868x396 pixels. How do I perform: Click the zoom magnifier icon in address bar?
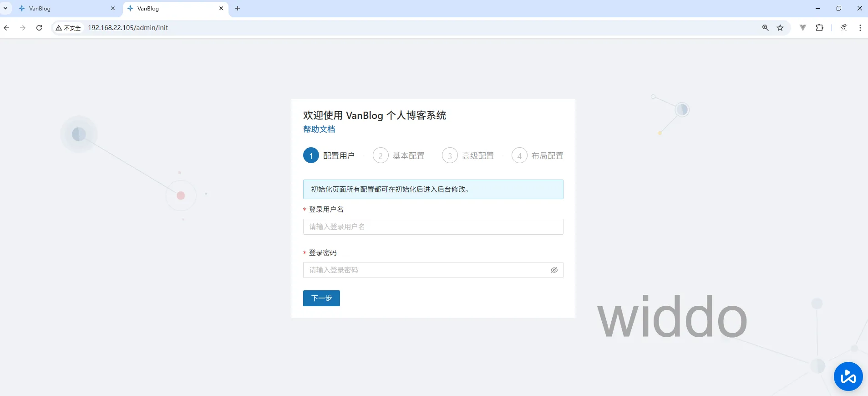pyautogui.click(x=766, y=28)
